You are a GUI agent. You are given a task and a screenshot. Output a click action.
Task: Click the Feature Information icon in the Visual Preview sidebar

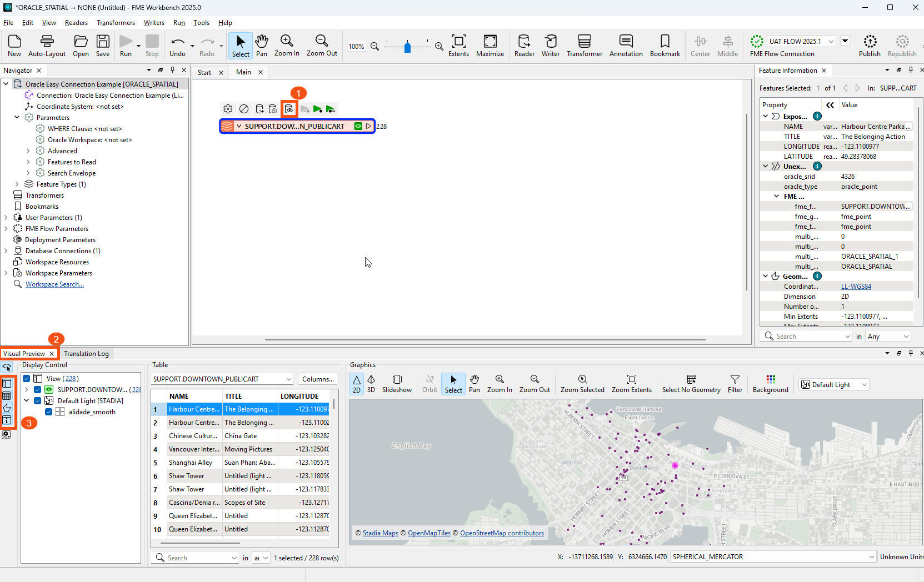tap(7, 420)
